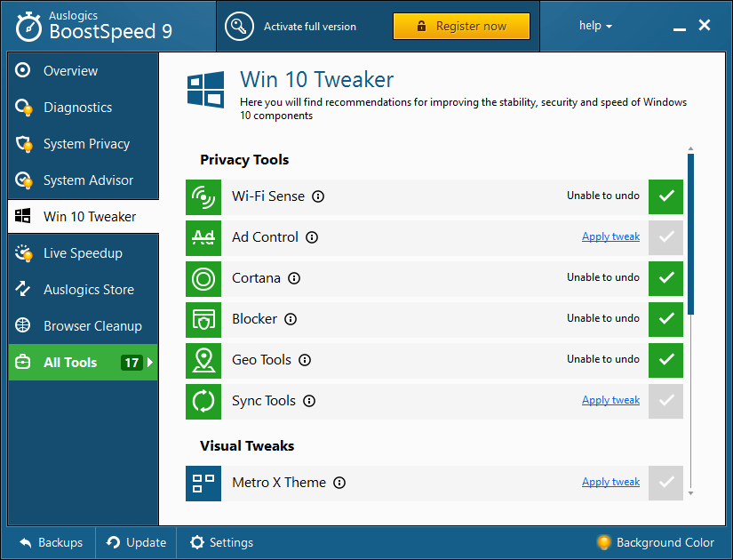Open Live Speedup section

pos(84,253)
